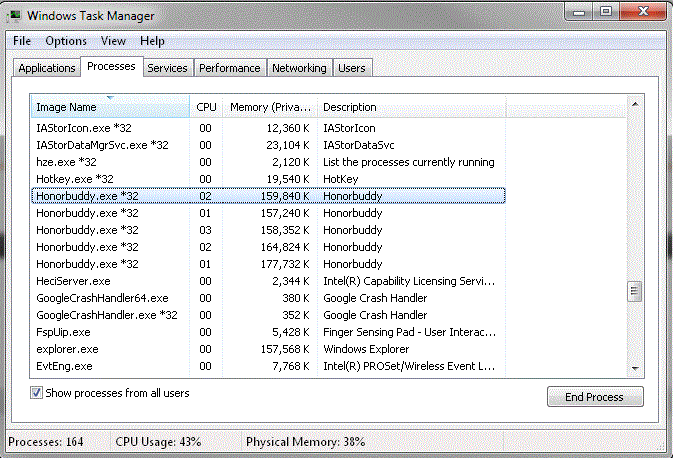Click the scroll up arrow
The image size is (673, 458).
(x=635, y=104)
